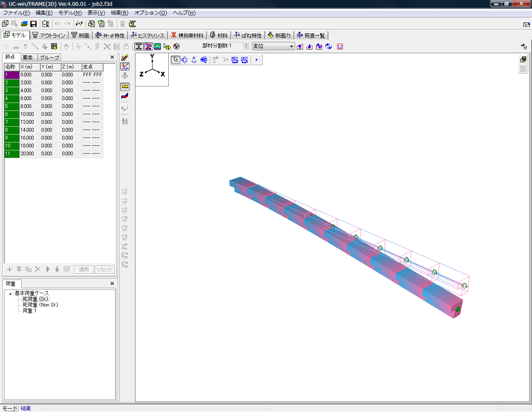Open the 変位 result type dropdown
Screen dimensions: 532x412
pyautogui.click(x=291, y=47)
